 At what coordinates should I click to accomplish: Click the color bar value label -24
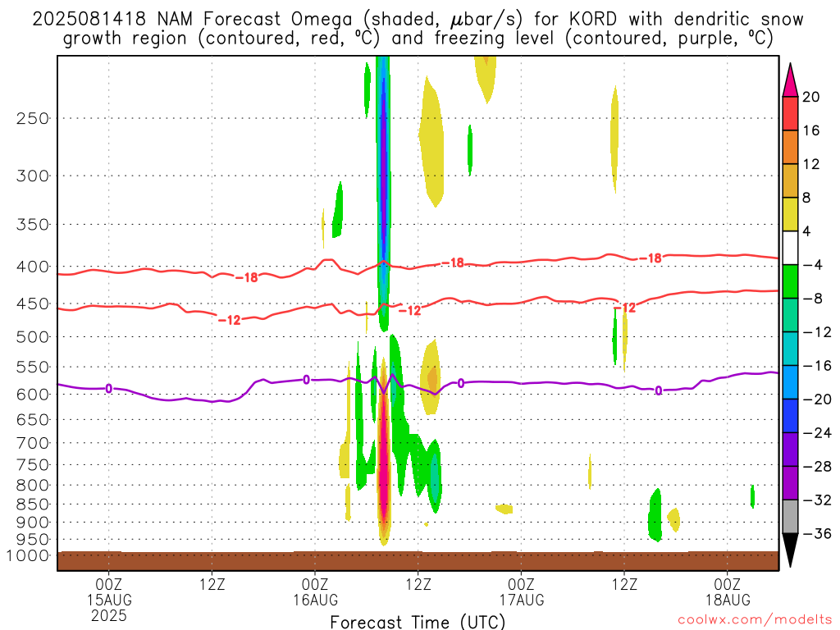coord(817,433)
